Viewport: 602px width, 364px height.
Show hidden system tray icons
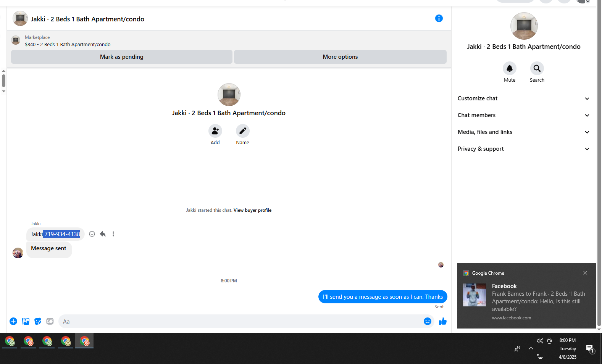531,348
